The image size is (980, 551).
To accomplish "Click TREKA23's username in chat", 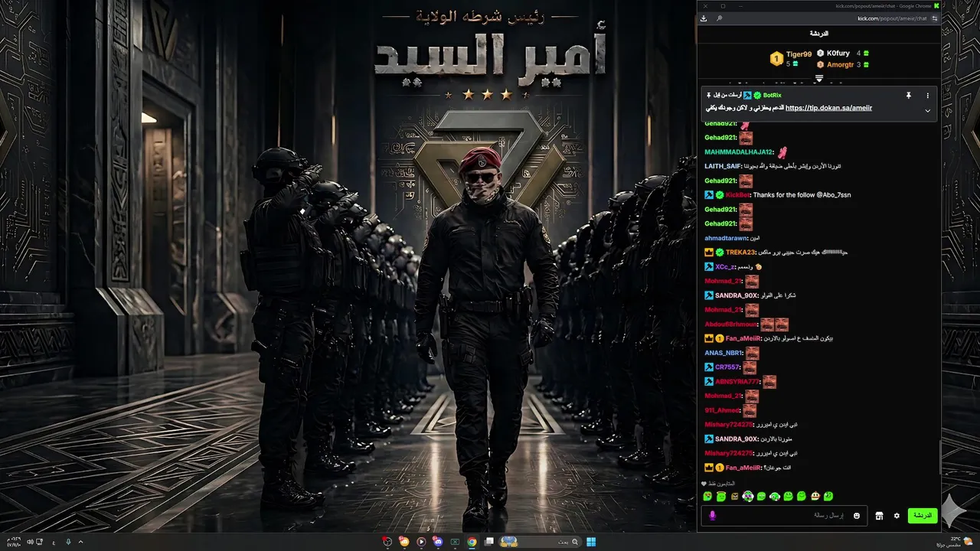I will pos(740,253).
